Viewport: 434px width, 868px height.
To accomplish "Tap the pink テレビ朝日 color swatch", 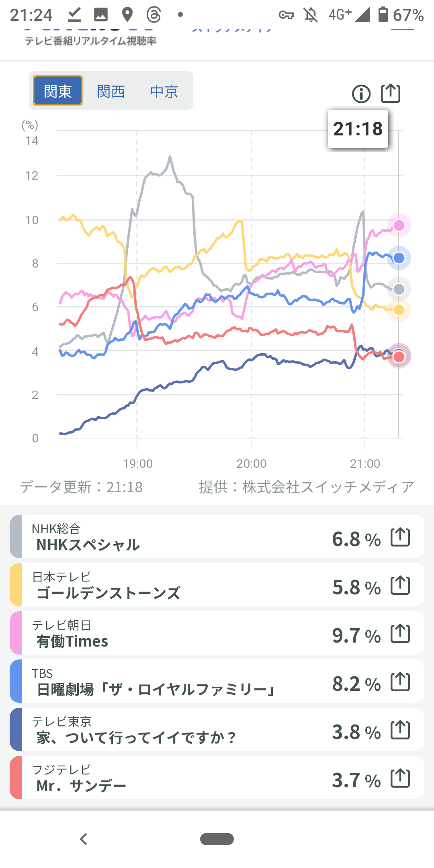I will 16,634.
